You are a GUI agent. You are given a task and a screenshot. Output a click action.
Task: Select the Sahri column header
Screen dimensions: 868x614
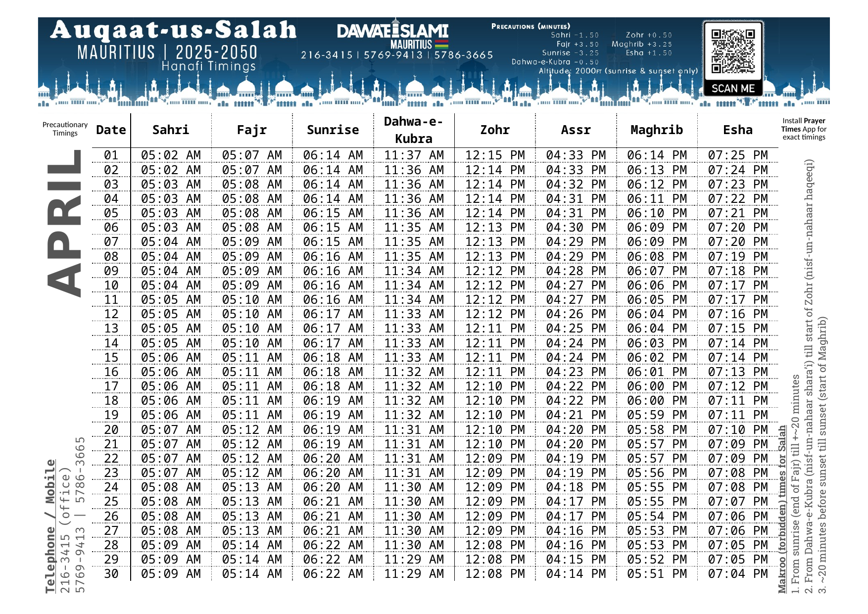pos(171,130)
